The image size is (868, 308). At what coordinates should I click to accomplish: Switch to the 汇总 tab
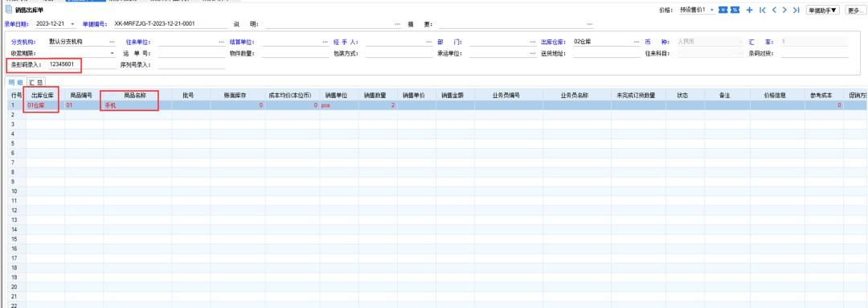[x=36, y=82]
